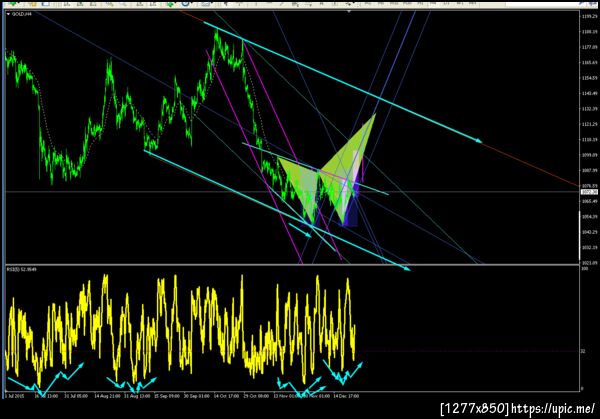The image size is (600, 419).
Task: Click the RSI level value 32
Action: click(x=583, y=351)
